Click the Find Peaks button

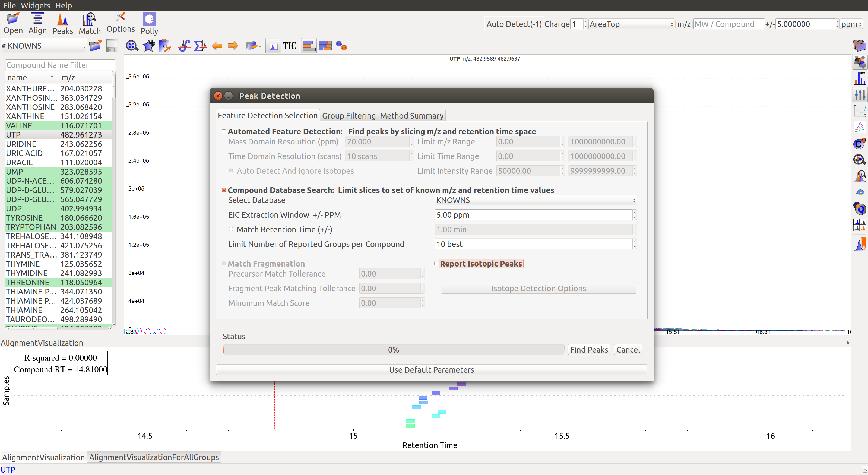coord(589,349)
